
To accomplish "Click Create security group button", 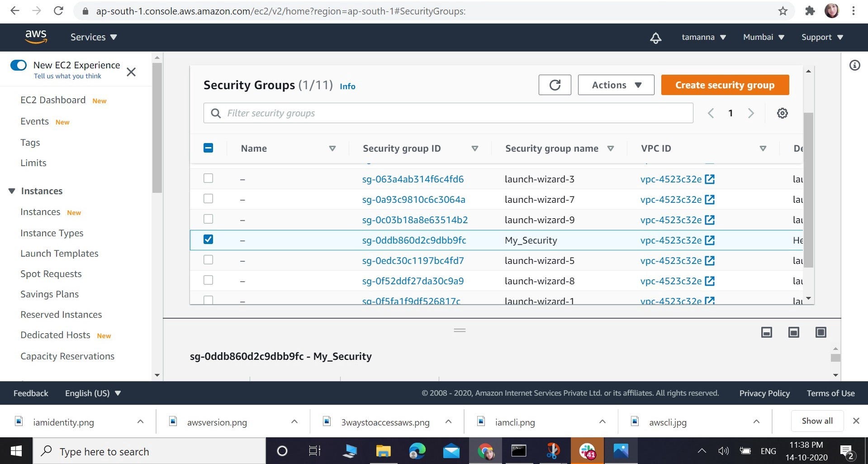I will 725,85.
